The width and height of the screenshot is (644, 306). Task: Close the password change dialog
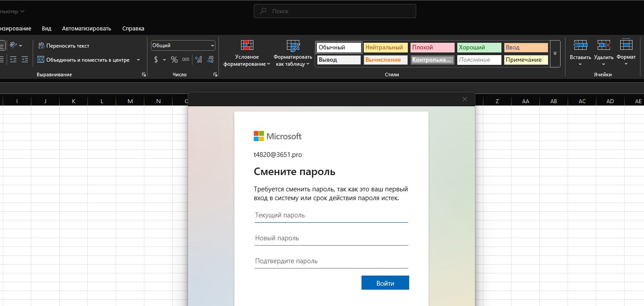[464, 99]
